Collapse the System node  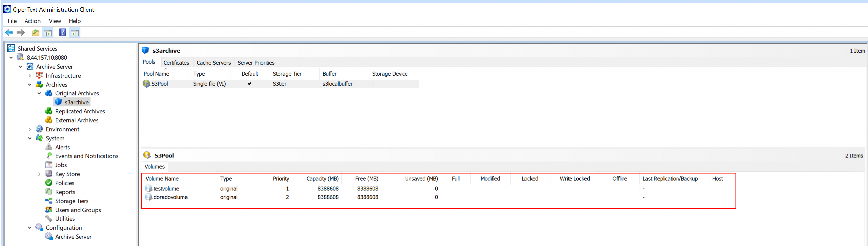[x=30, y=138]
